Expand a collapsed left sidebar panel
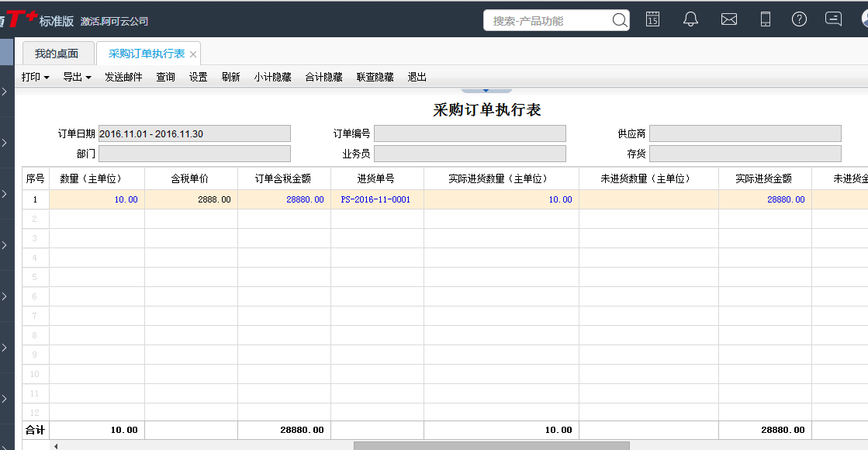Viewport: 868px width, 450px height. pyautogui.click(x=5, y=92)
